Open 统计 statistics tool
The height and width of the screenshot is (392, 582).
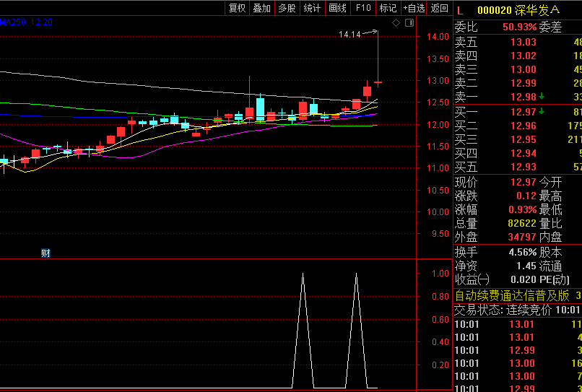click(312, 8)
